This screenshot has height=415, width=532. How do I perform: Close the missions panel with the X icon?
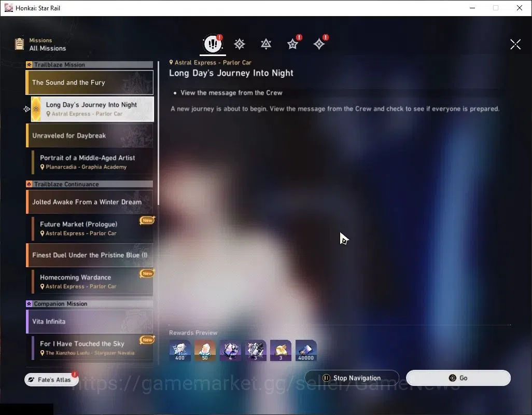tap(515, 44)
